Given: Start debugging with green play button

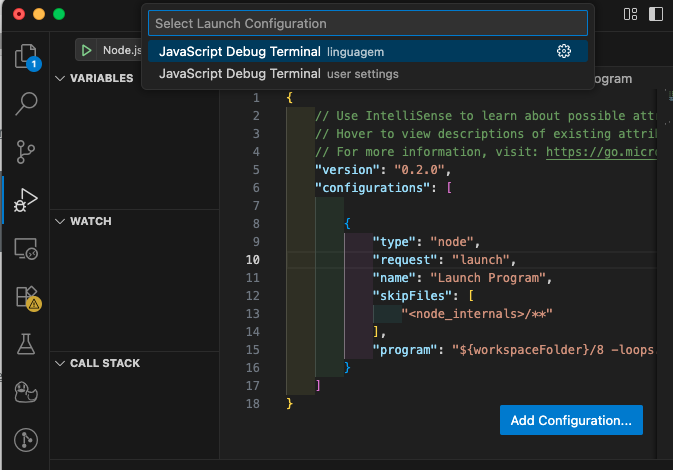Looking at the screenshot, I should click(x=86, y=50).
